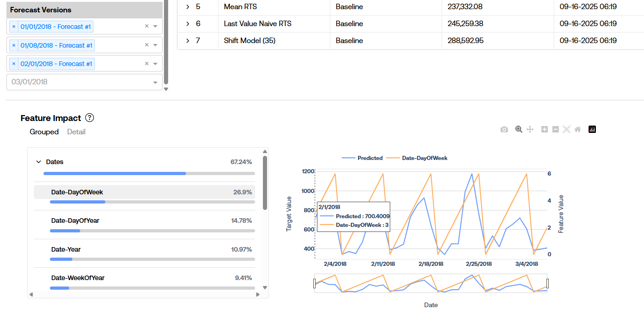Click the Plotly logo icon
The image size is (644, 314).
click(x=592, y=130)
